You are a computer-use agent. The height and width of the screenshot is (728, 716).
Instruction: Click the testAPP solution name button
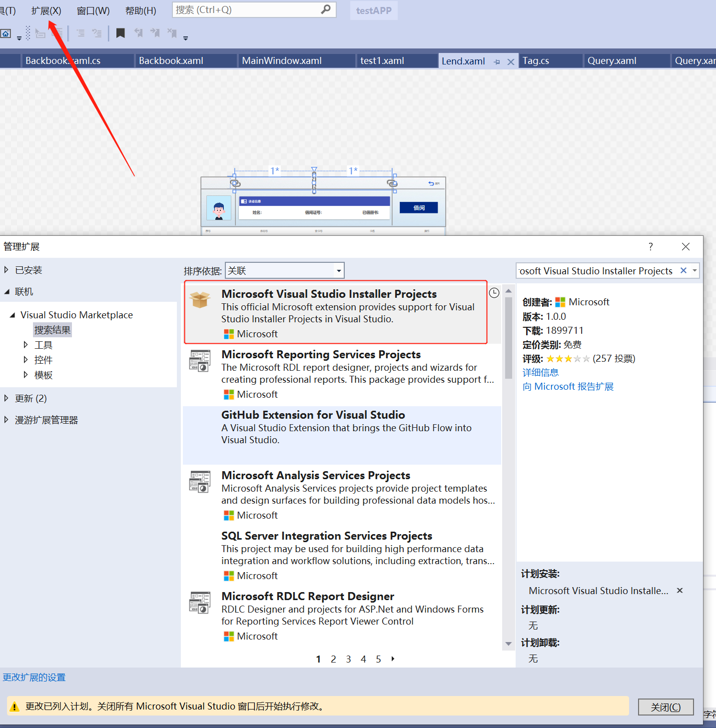click(x=374, y=10)
